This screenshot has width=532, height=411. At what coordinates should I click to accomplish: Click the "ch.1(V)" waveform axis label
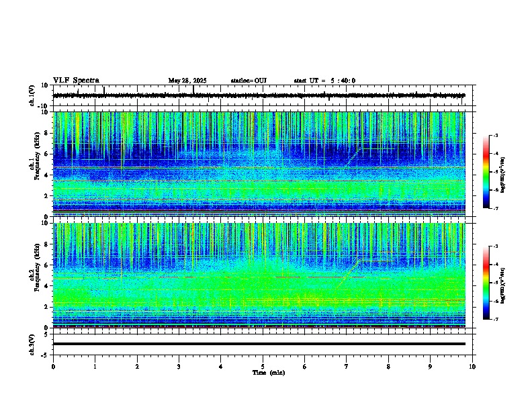click(32, 95)
